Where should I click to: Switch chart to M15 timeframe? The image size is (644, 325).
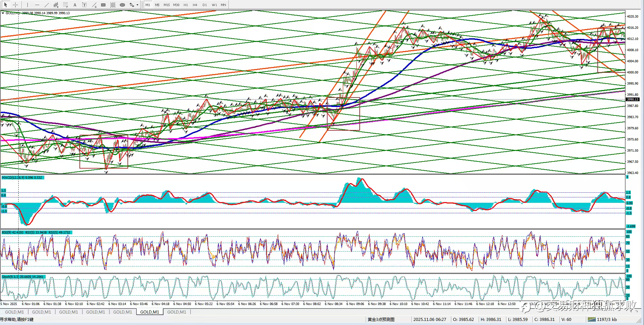[x=167, y=5]
